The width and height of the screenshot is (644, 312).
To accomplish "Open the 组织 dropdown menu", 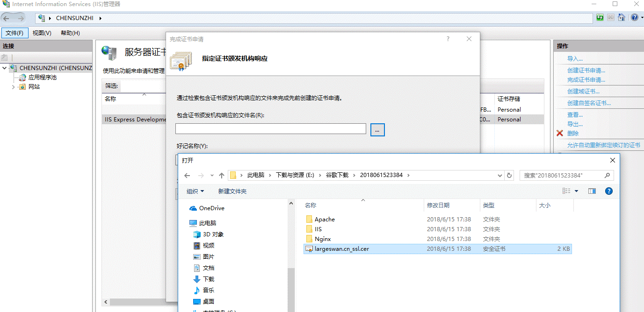I will (195, 191).
